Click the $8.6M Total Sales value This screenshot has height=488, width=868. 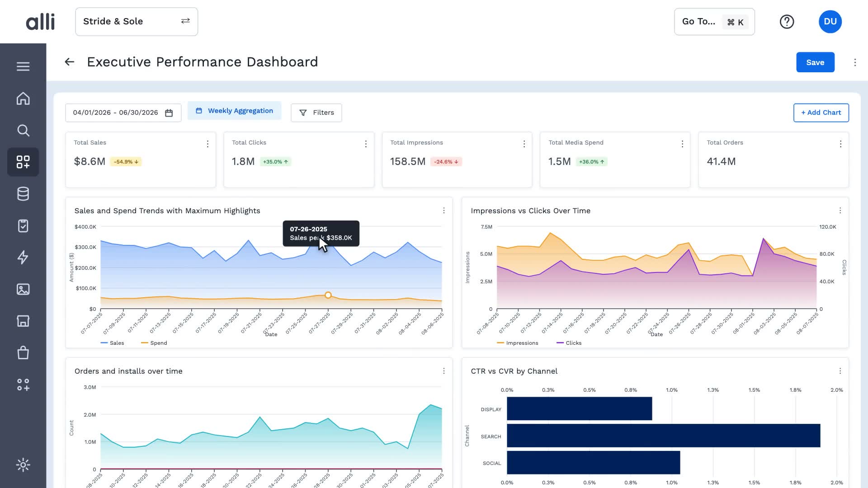(90, 161)
